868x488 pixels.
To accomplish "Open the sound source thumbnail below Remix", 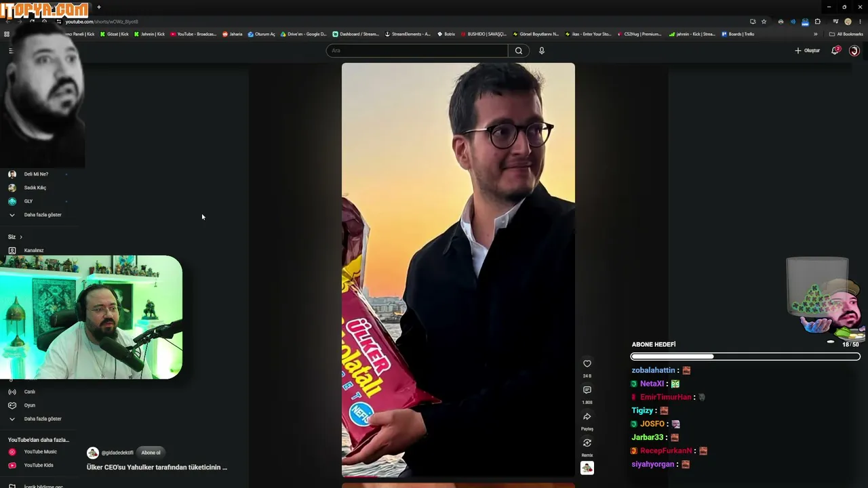I will [587, 468].
